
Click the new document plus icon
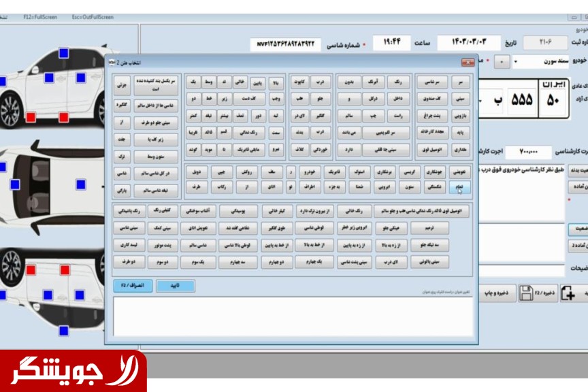[568, 293]
